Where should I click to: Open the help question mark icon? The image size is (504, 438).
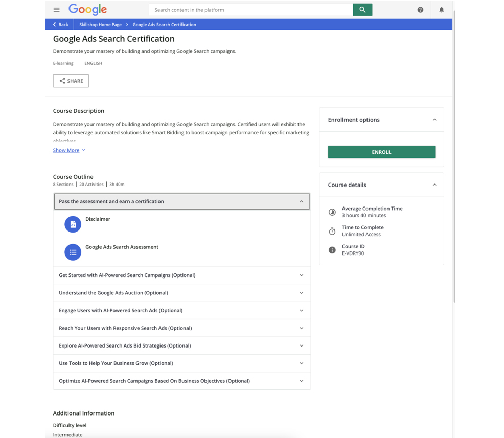click(x=420, y=10)
